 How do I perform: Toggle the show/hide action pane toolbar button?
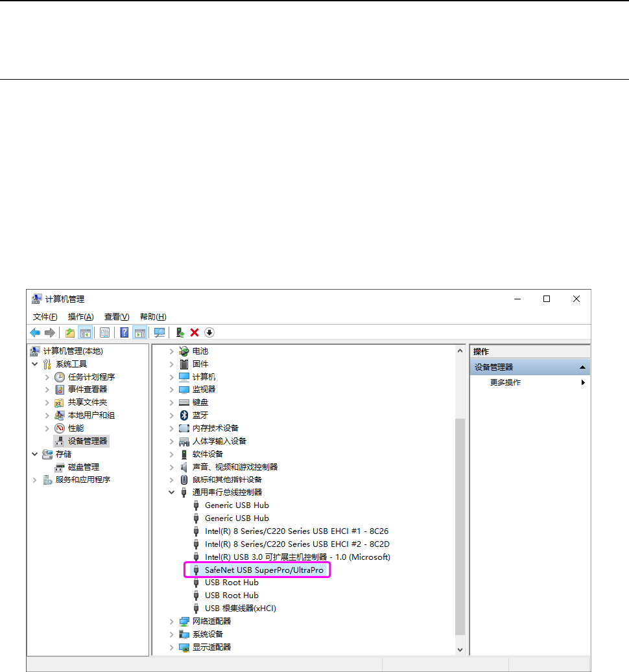139,332
